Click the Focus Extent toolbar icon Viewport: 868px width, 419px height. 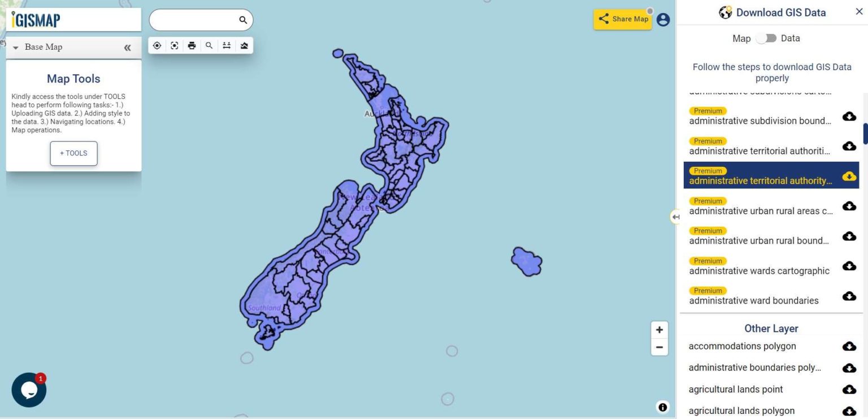point(175,45)
